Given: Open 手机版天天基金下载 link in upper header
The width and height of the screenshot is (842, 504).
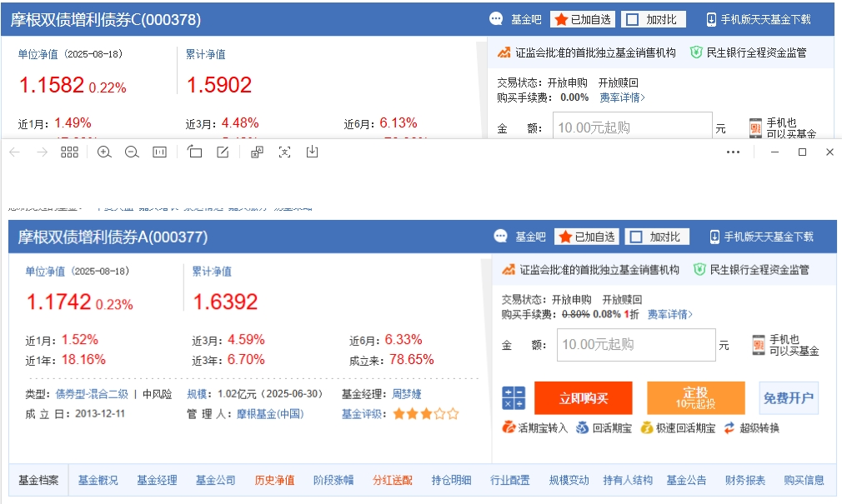Looking at the screenshot, I should pyautogui.click(x=759, y=19).
